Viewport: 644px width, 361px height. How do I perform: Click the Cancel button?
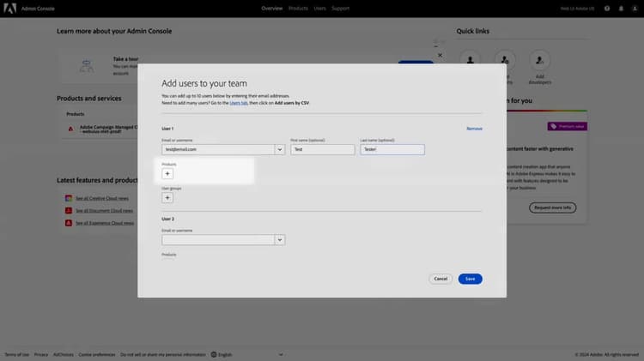click(x=440, y=279)
